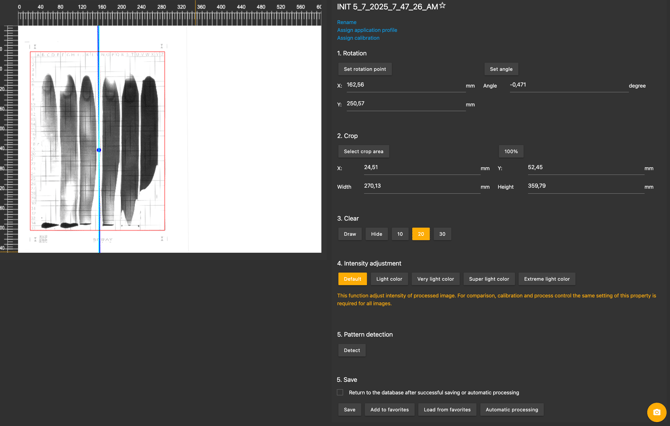Viewport: 670px width, 426px height.
Task: Run pattern detection with Detect button
Action: [x=351, y=350]
